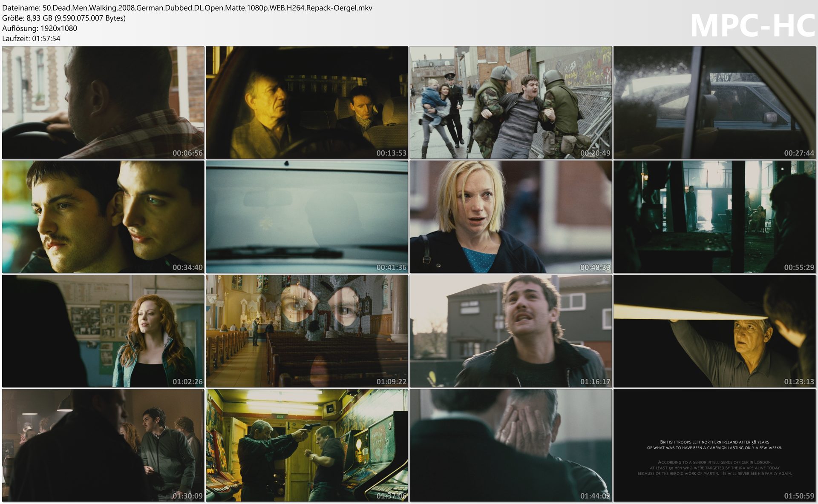818x504 pixels.
Task: Open the church interior thumbnail at 01:09:22
Action: coord(307,331)
